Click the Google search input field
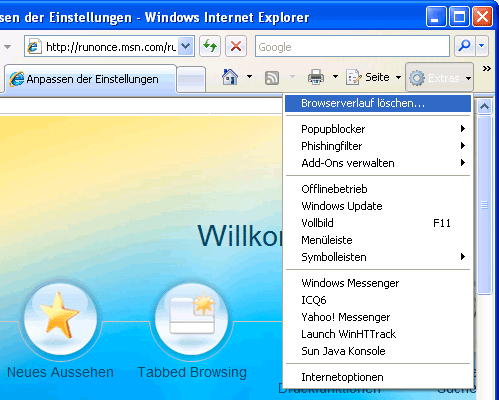Image resolution: width=499 pixels, height=400 pixels. point(352,46)
